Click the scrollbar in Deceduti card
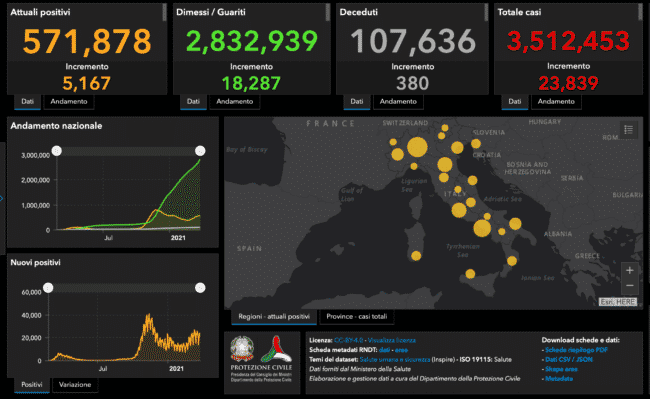 tap(486, 12)
